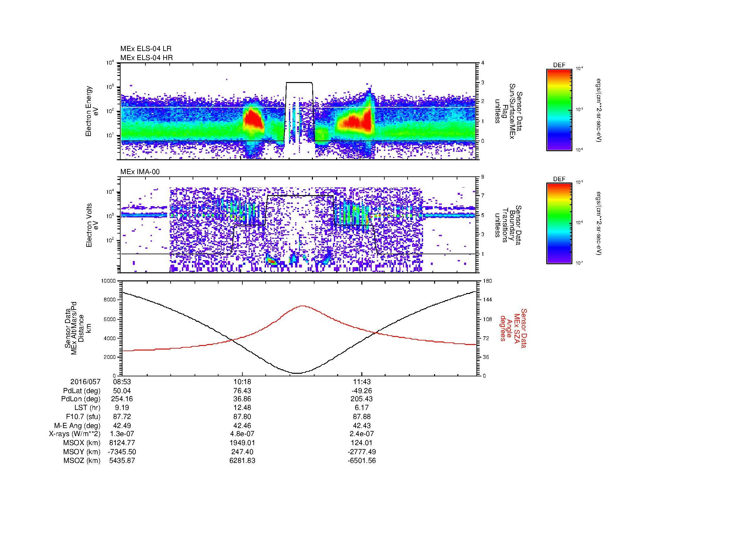Select the 'MSOY (km)' row label
Screen dimensions: 756x534
click(82, 452)
